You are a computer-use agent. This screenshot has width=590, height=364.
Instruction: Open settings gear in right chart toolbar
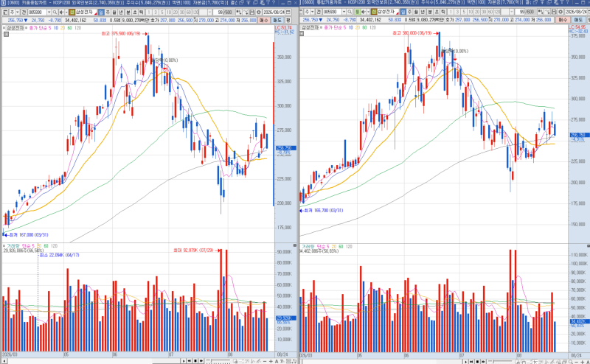coord(560,12)
